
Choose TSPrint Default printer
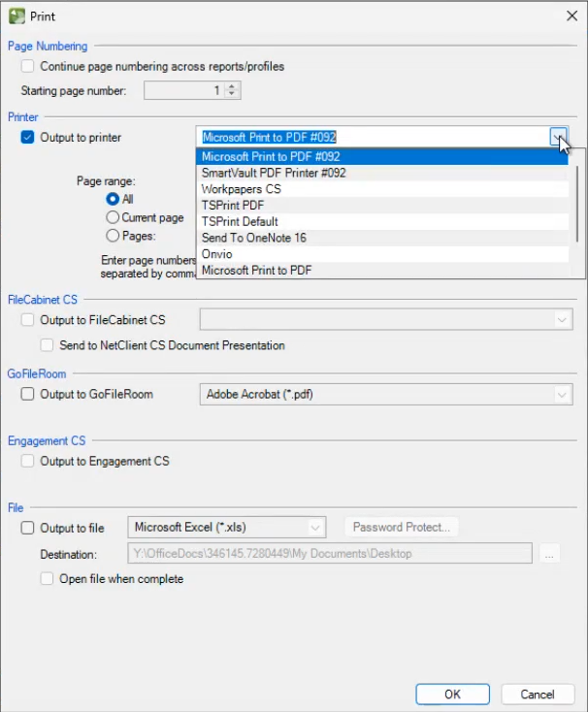pyautogui.click(x=382, y=221)
